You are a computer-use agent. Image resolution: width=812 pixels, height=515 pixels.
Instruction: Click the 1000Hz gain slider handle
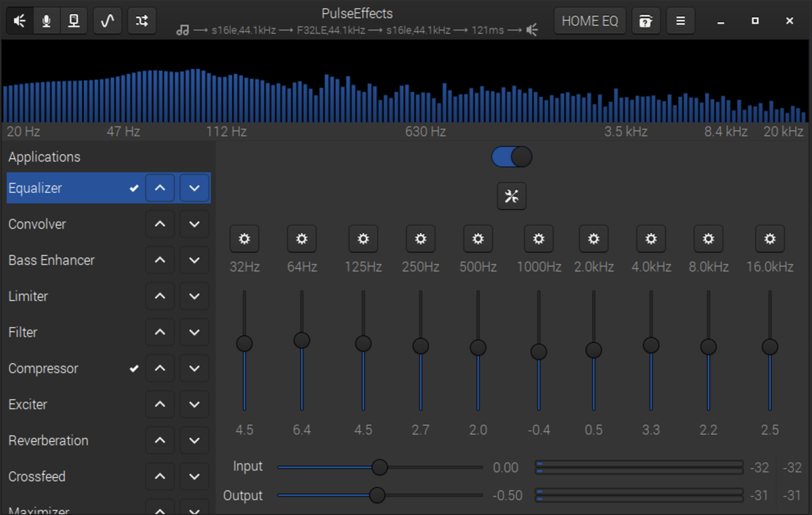pyautogui.click(x=539, y=351)
